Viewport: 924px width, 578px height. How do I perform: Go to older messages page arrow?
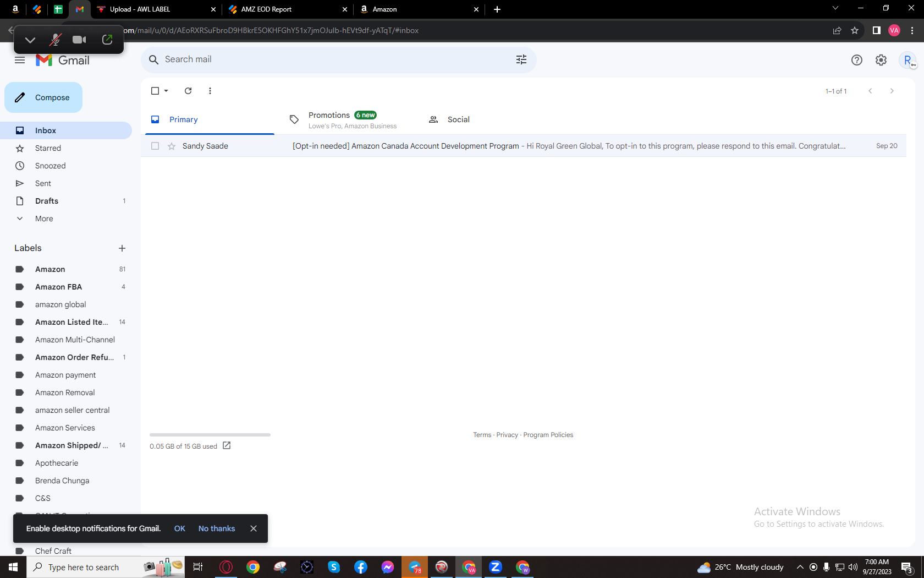[892, 91]
